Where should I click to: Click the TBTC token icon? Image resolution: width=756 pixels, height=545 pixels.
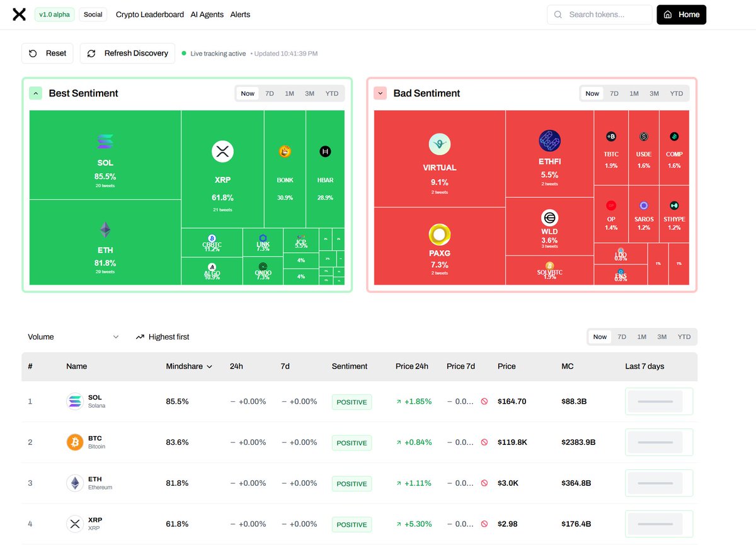coord(611,137)
